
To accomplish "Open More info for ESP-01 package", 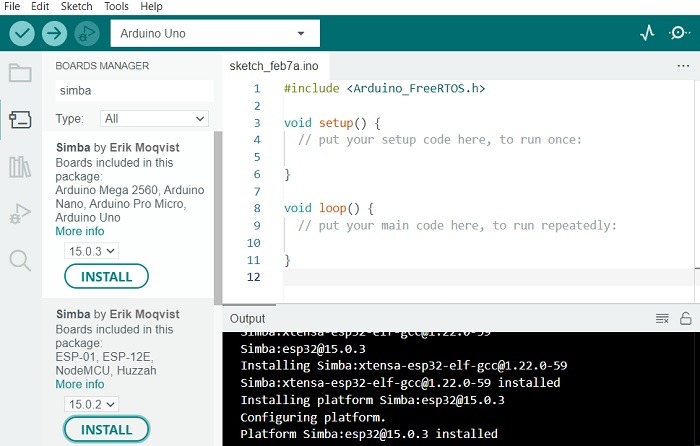I will (x=80, y=384).
